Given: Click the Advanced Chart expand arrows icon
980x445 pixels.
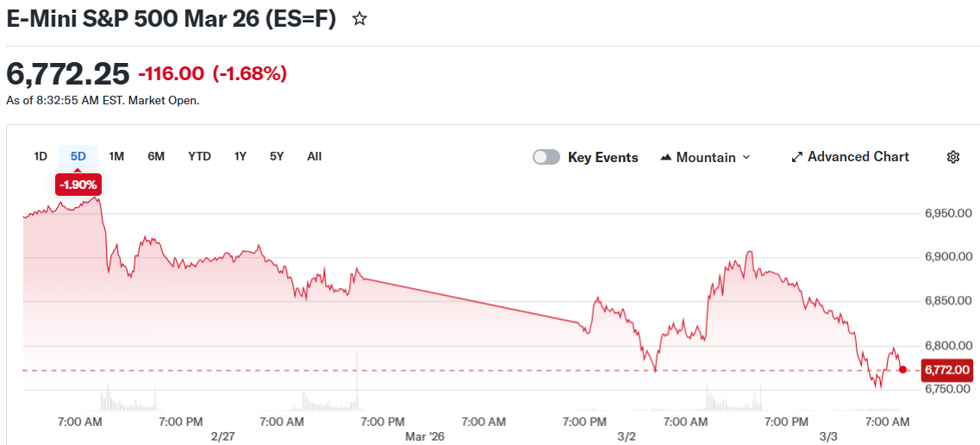Looking at the screenshot, I should 797,157.
